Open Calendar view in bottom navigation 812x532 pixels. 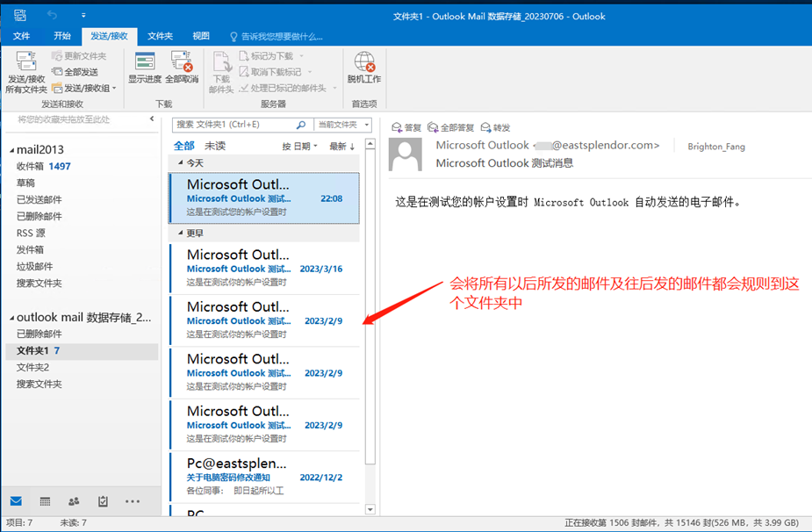pyautogui.click(x=45, y=501)
